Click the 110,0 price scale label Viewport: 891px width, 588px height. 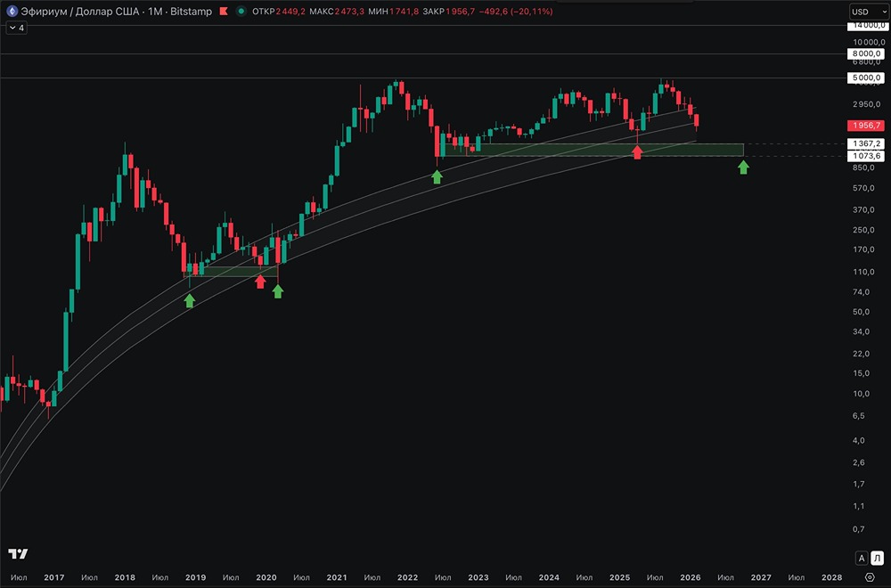click(x=863, y=272)
